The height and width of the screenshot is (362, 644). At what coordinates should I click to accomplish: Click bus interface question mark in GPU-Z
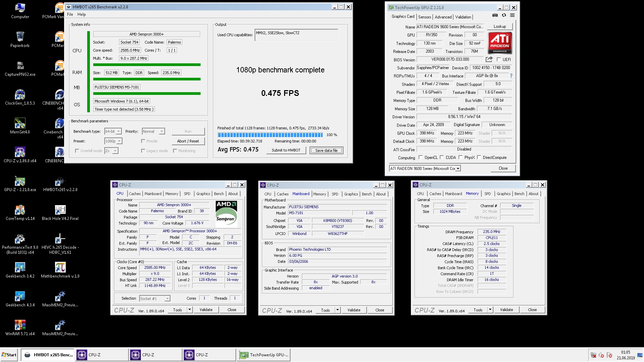511,76
